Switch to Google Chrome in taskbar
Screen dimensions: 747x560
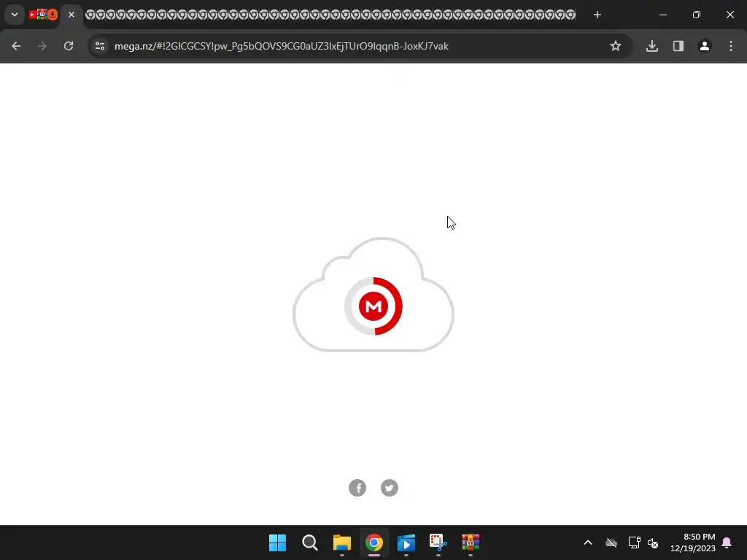(x=374, y=542)
